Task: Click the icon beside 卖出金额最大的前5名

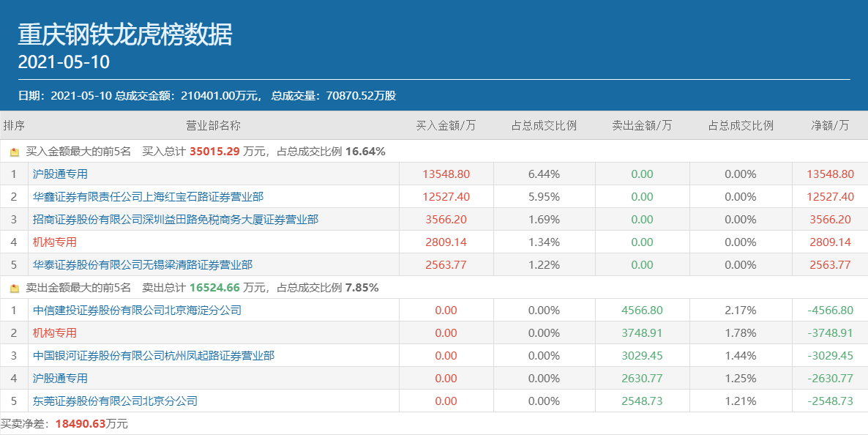Action: coord(14,288)
